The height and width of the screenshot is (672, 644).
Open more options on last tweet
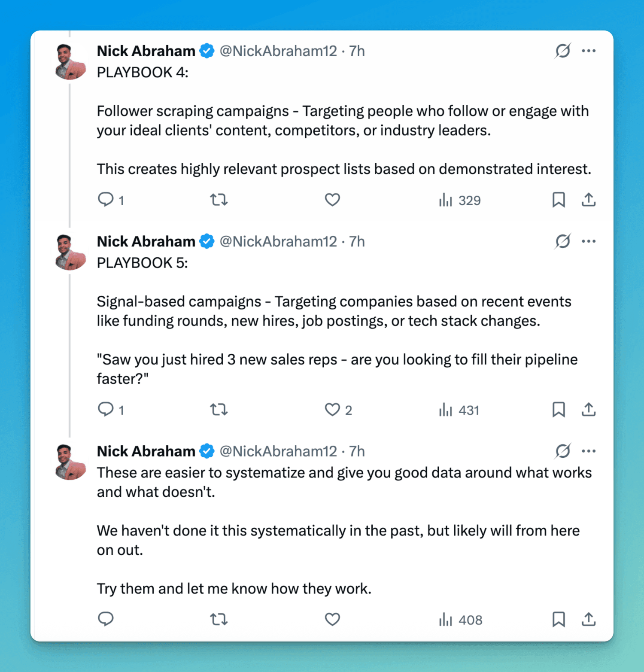pyautogui.click(x=589, y=451)
